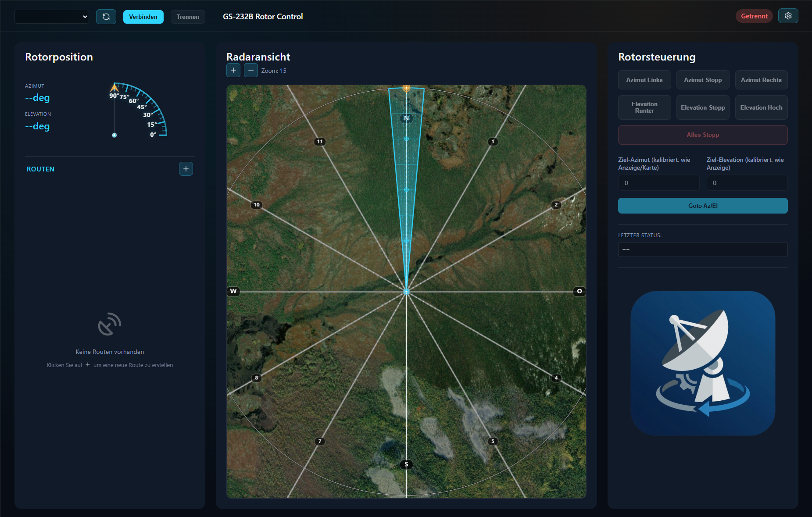The image size is (812, 517).
Task: Open settings via the gear icon
Action: 788,16
